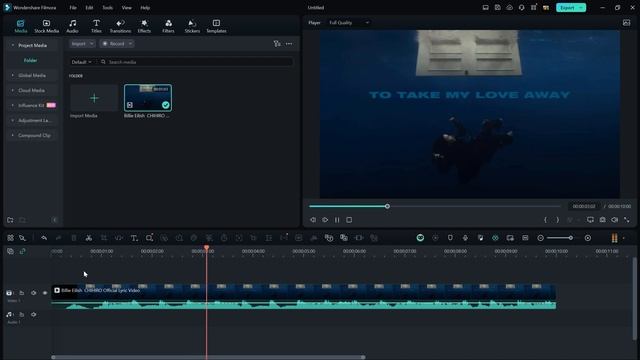Open the File menu
This screenshot has width=640, height=360.
click(x=73, y=7)
